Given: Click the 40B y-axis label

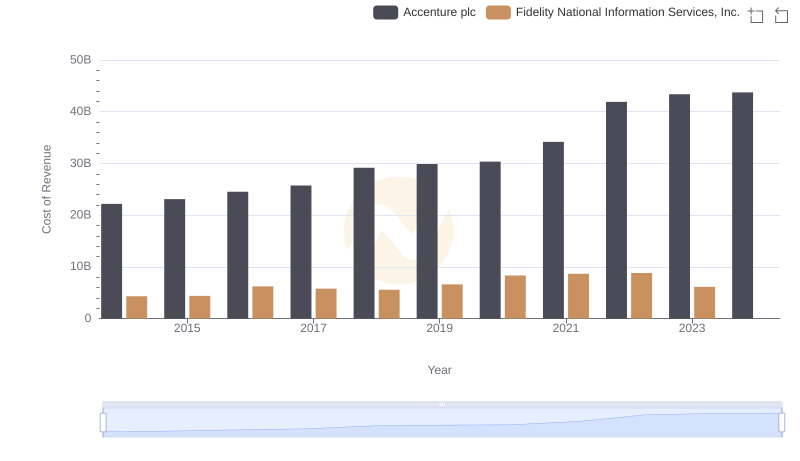Looking at the screenshot, I should coord(81,111).
